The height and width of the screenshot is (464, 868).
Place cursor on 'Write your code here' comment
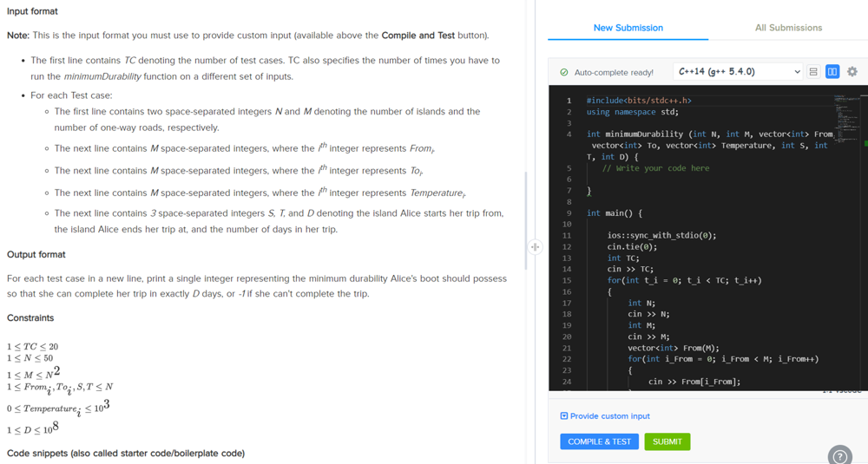pos(655,168)
